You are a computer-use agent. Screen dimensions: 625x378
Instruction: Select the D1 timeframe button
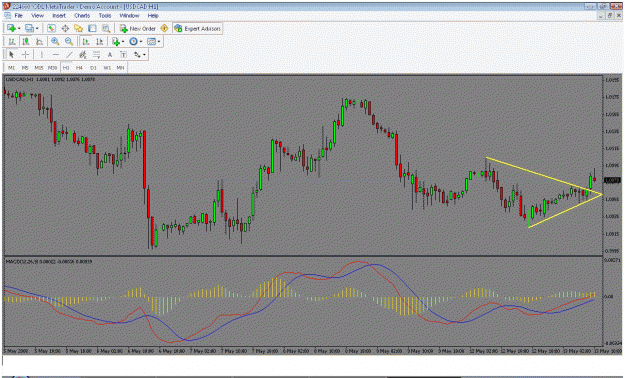[93, 68]
